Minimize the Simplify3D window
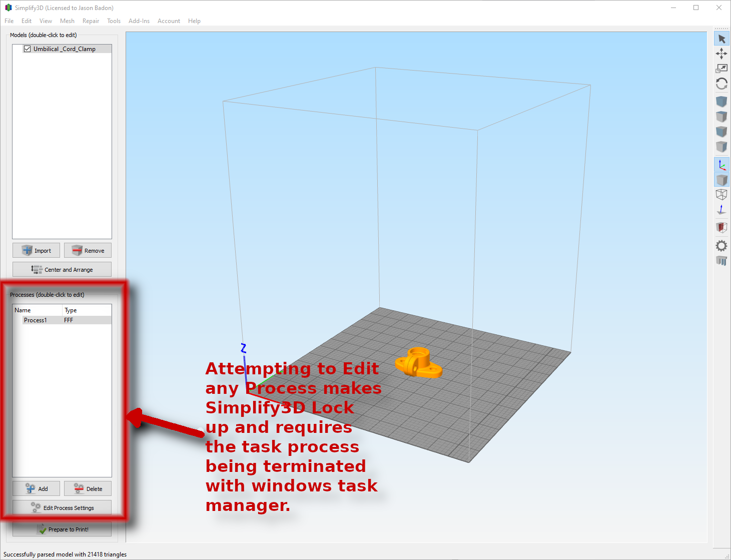This screenshot has height=560, width=731. coord(673,8)
